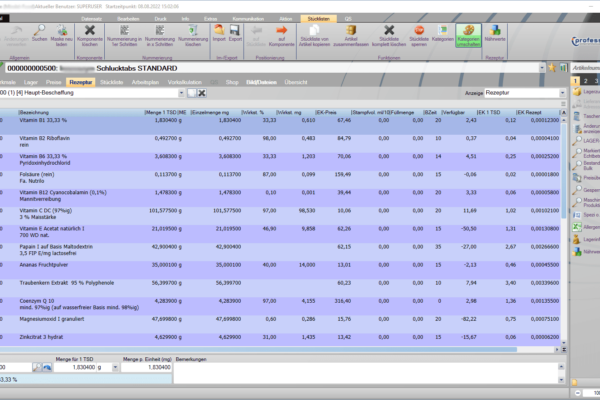This screenshot has width=600, height=400.
Task: Click the Import icon
Action: pos(219,30)
